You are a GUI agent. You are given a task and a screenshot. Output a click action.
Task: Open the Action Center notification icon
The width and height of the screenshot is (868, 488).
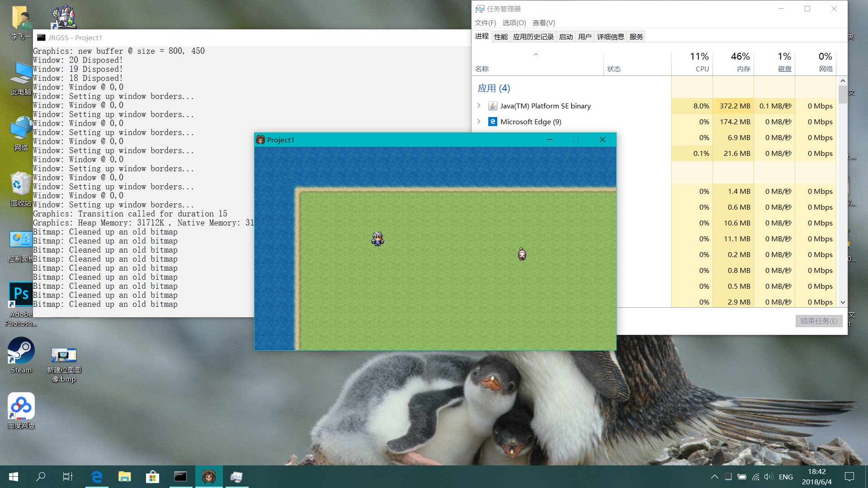[849, 477]
